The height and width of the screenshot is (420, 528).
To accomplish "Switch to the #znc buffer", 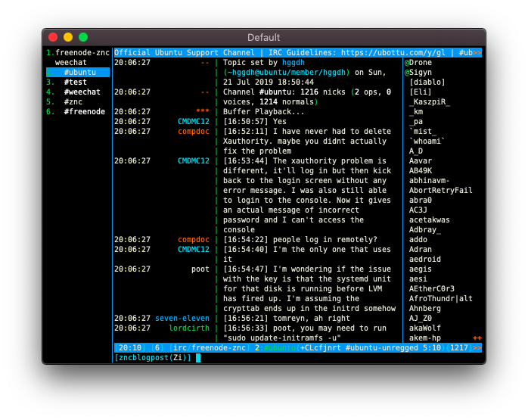I will tap(73, 101).
